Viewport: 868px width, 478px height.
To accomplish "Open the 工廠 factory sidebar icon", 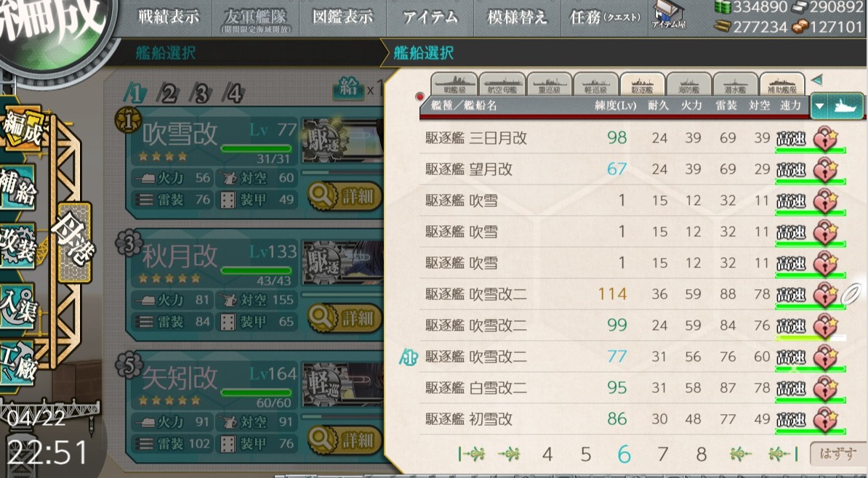I will pos(17,364).
